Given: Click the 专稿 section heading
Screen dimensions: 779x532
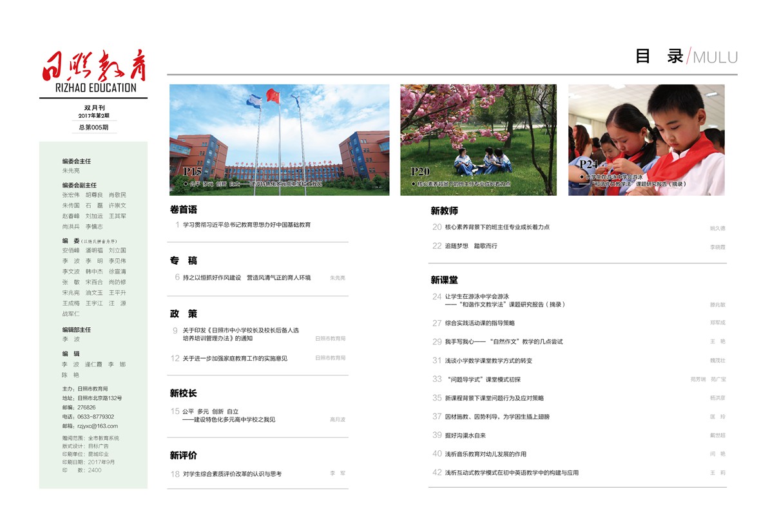Looking at the screenshot, I should tap(184, 261).
